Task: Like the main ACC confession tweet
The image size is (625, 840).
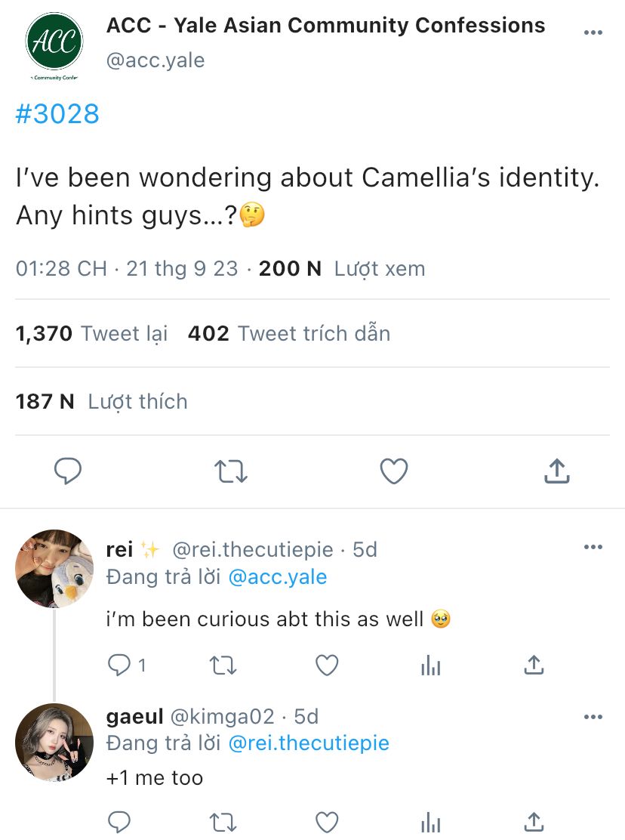Action: pos(393,471)
